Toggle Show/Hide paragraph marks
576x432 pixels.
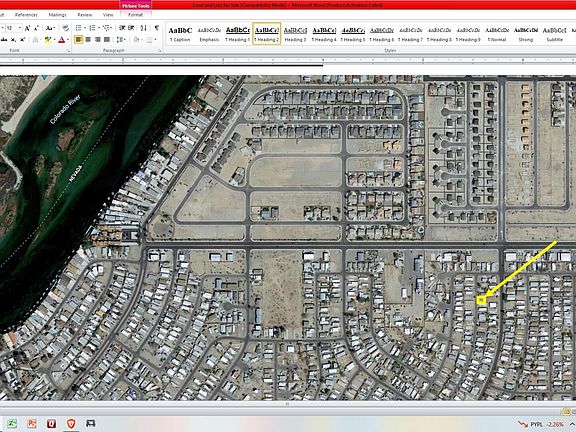click(x=157, y=28)
